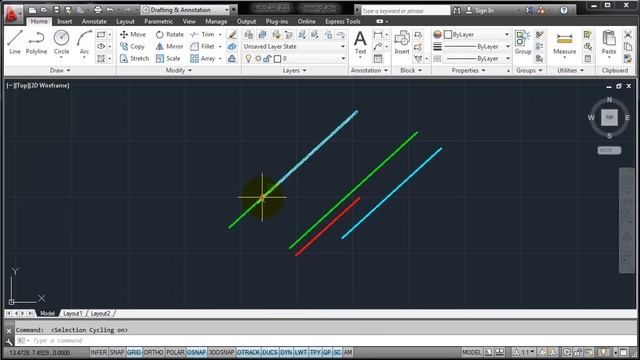Click the layer 0 color swatch
Image resolution: width=640 pixels, height=360 pixels.
click(x=278, y=59)
